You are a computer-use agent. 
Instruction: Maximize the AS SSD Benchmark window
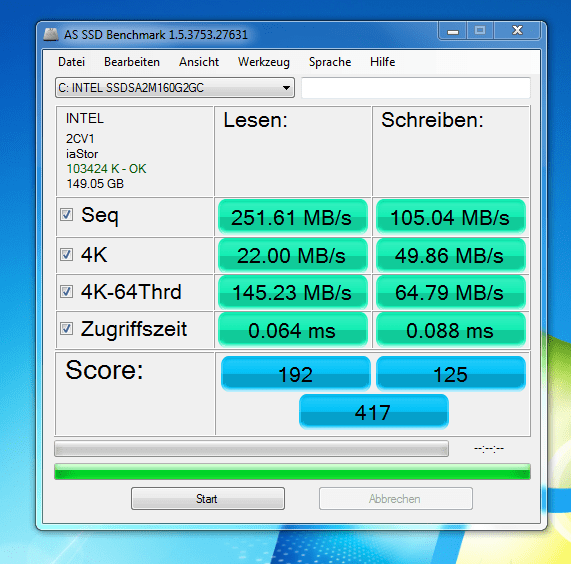(x=480, y=31)
